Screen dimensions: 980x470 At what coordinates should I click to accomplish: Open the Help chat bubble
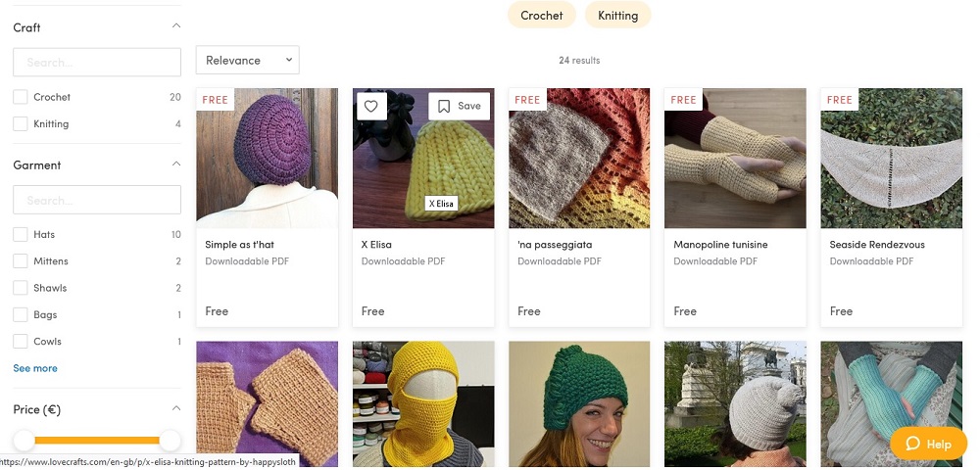(928, 444)
